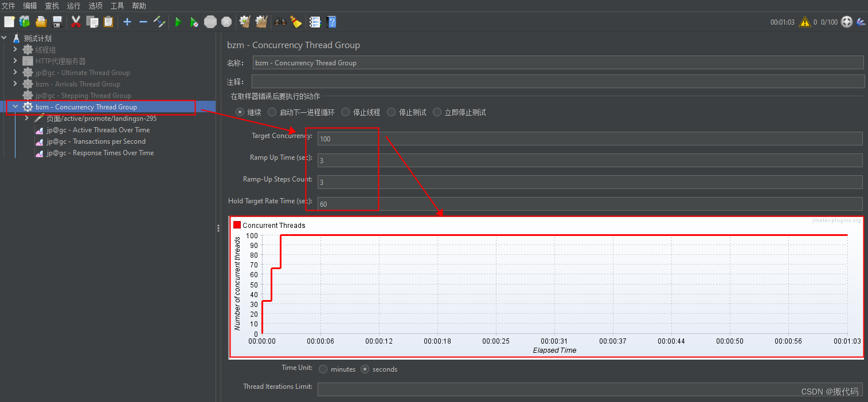Select the 页面/active/promote/landingsn-295 sampler row
Screen dimensions: 868x402
[x=101, y=119]
